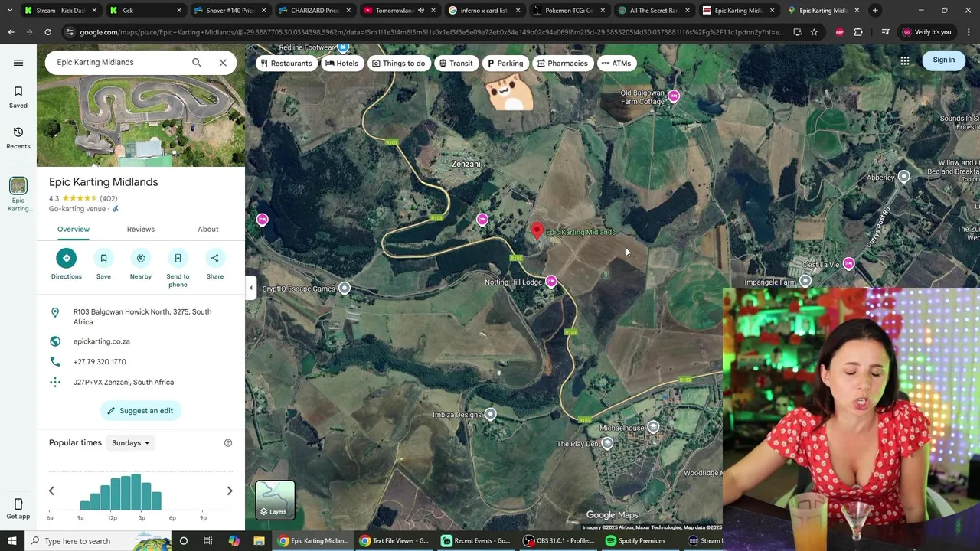The image size is (980, 551).
Task: Click The Play Den map marker
Action: (x=607, y=444)
